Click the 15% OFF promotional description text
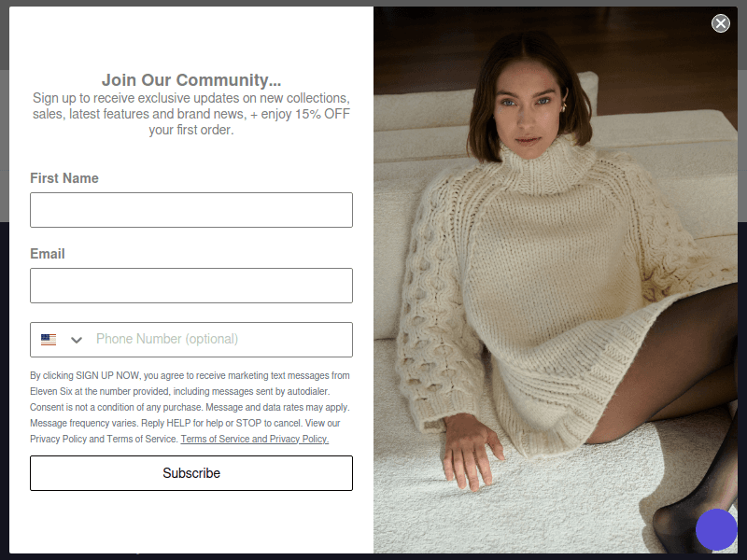The image size is (747, 560). [x=191, y=114]
